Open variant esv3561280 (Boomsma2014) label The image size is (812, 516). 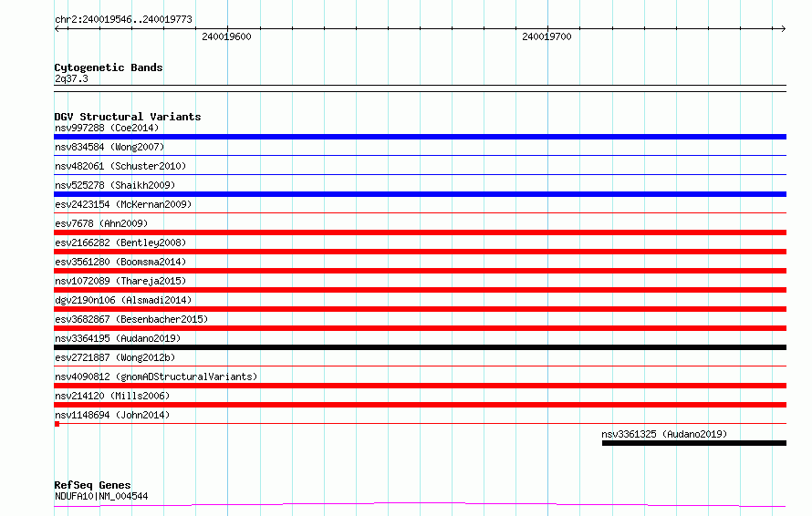[120, 262]
